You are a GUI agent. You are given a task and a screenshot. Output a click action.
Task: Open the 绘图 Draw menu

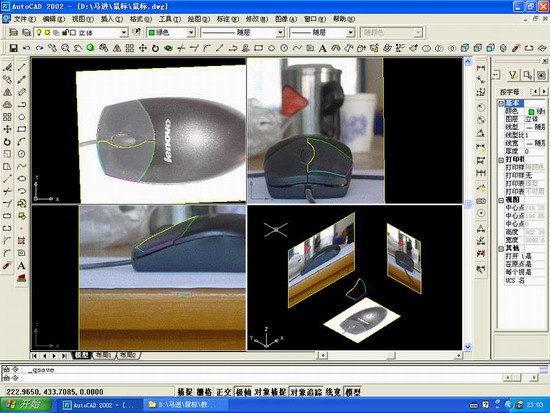pyautogui.click(x=199, y=19)
